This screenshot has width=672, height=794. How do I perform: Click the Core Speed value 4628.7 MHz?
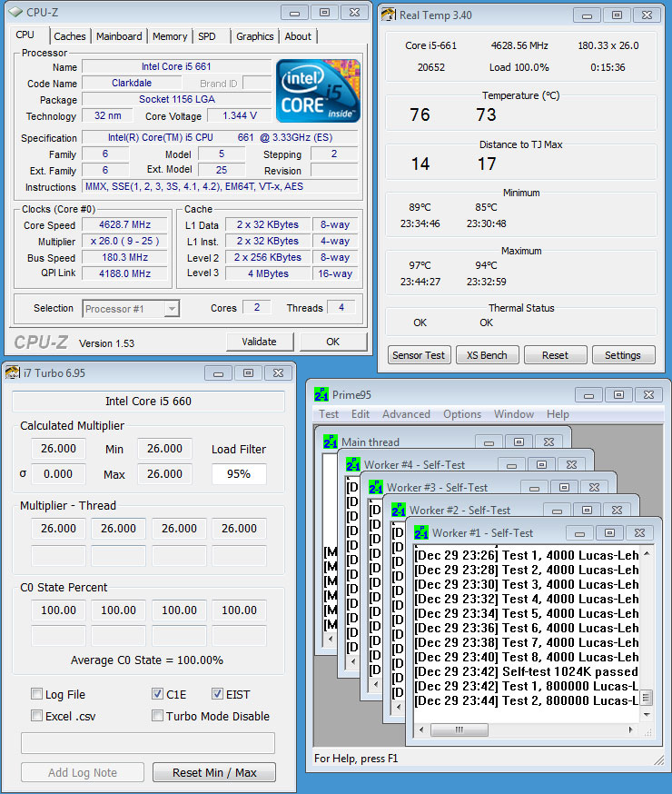[x=124, y=224]
